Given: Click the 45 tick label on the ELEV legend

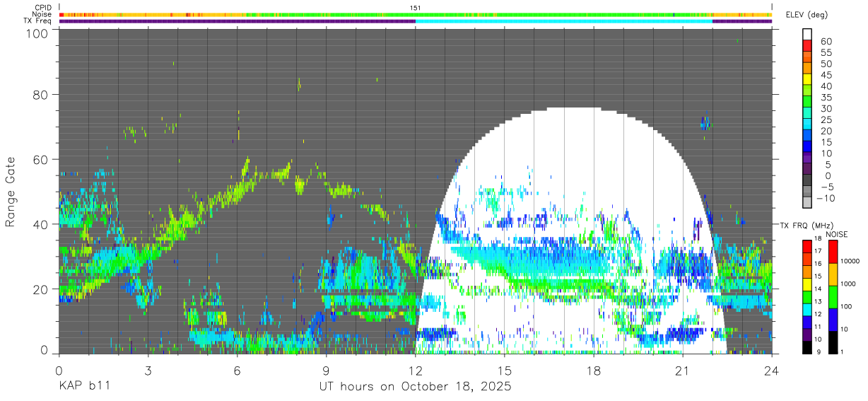Looking at the screenshot, I should (826, 75).
